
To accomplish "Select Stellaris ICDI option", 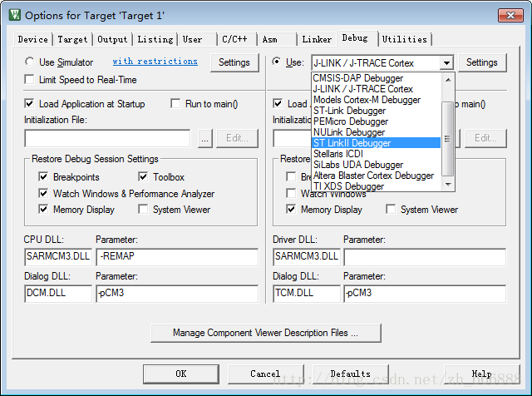I will (x=377, y=154).
